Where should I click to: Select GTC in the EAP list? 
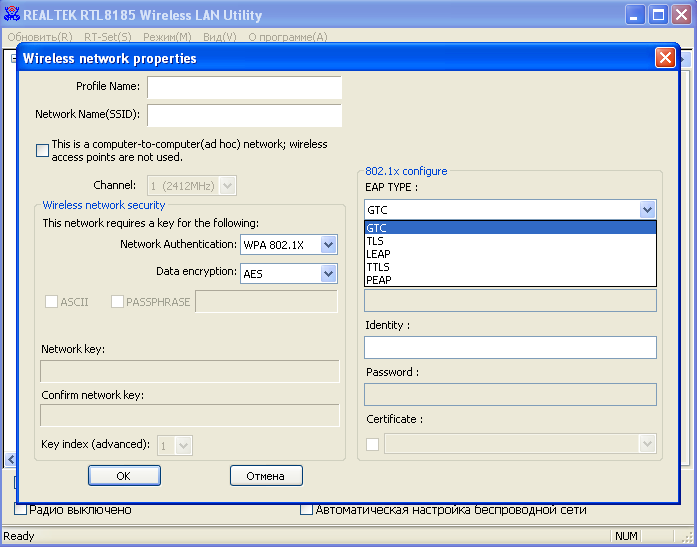point(377,228)
